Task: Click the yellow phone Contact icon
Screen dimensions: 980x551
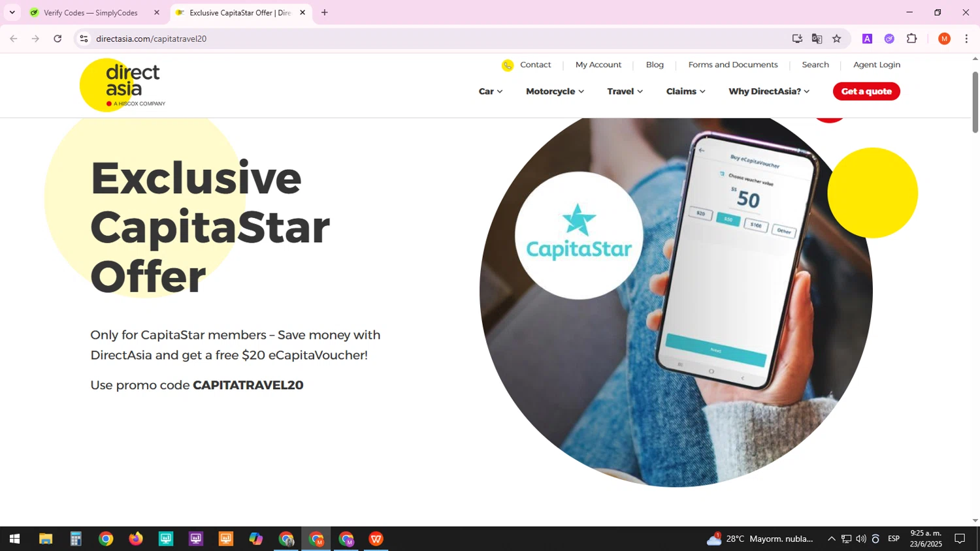Action: click(508, 65)
